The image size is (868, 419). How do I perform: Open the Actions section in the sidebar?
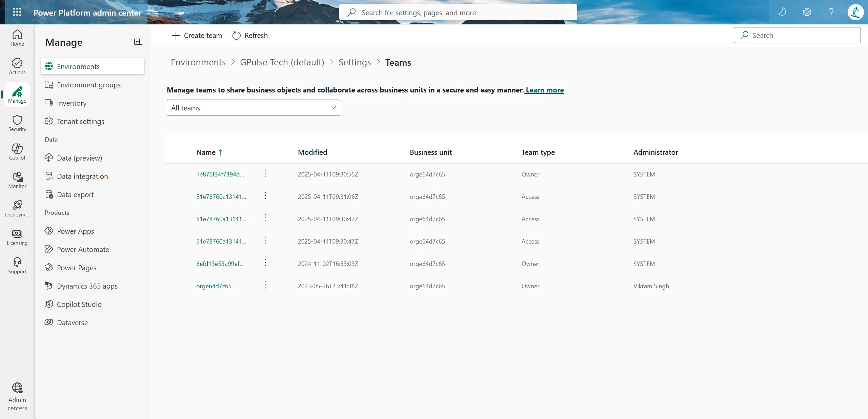pos(17,66)
